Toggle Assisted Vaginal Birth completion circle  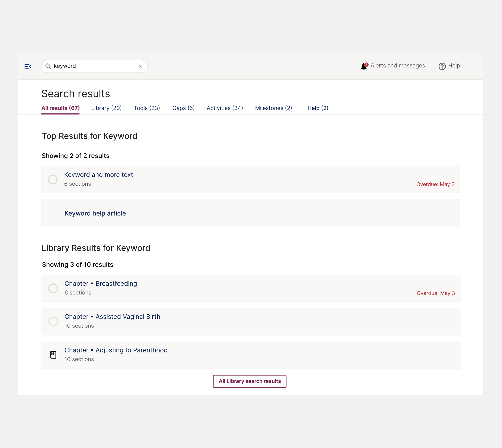point(53,322)
